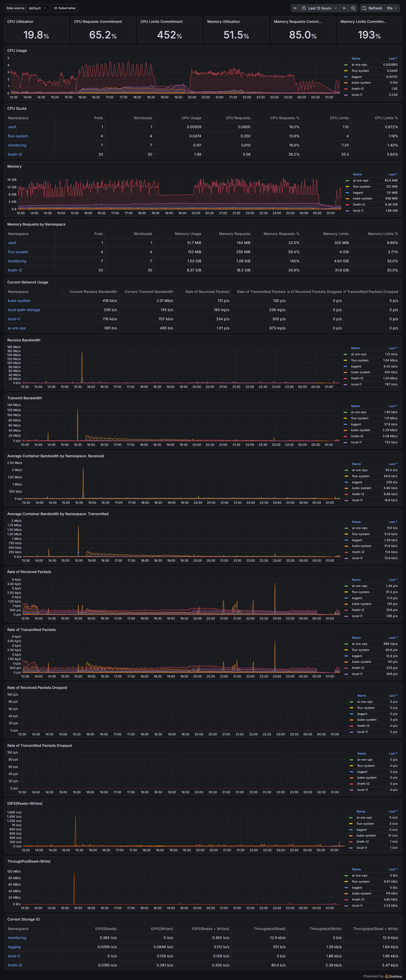
Task: Open flux-system link in CPU Quota table
Action: pyautogui.click(x=18, y=136)
